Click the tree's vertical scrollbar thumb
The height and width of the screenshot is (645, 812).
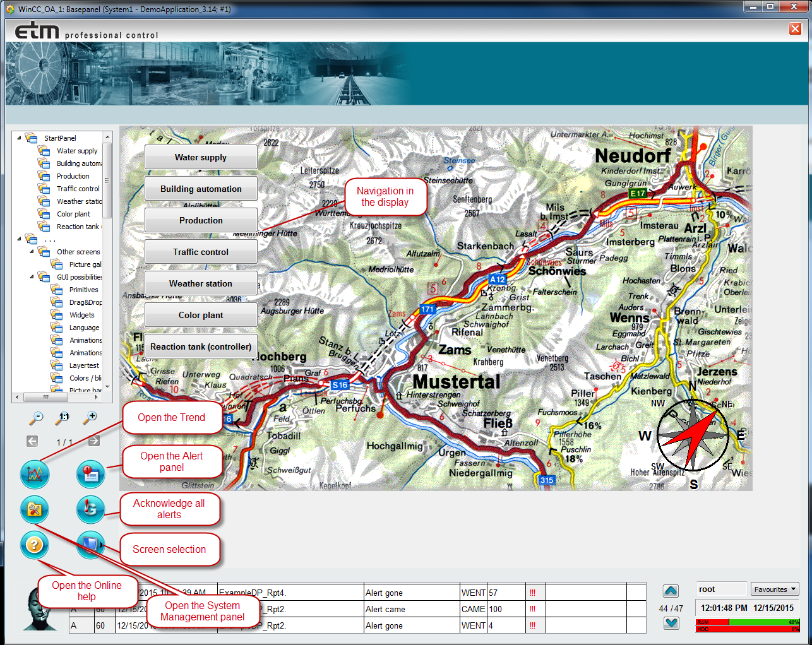[107, 180]
